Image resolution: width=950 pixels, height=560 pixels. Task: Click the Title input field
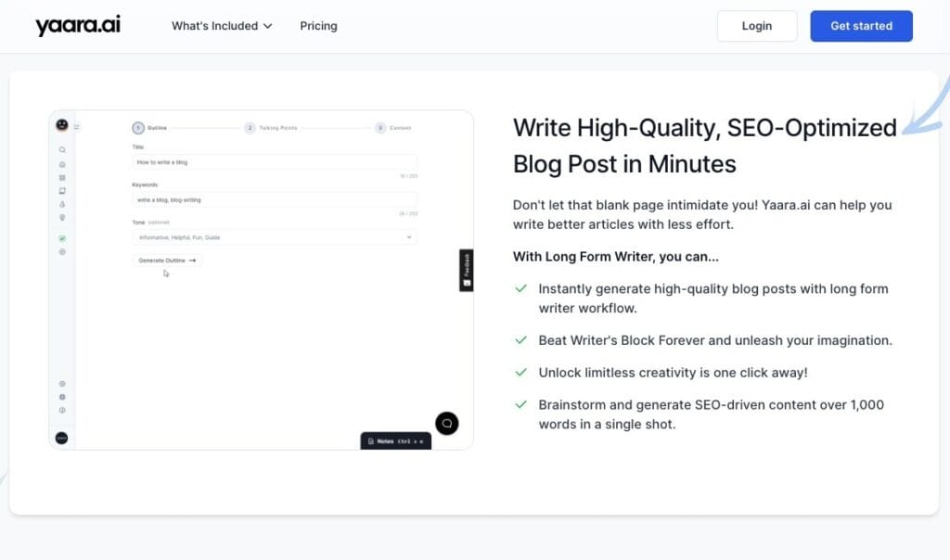click(x=275, y=162)
